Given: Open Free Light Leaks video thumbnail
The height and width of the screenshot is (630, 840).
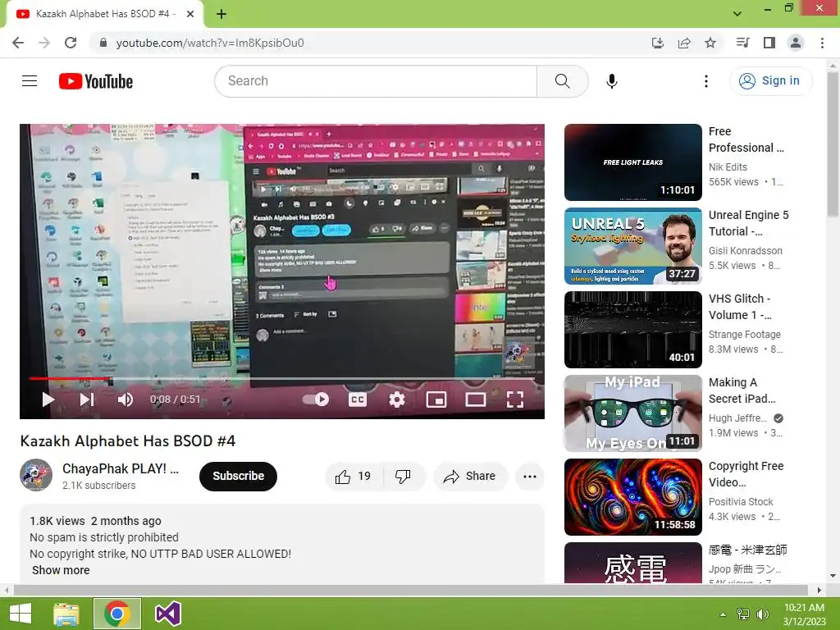Looking at the screenshot, I should click(633, 162).
